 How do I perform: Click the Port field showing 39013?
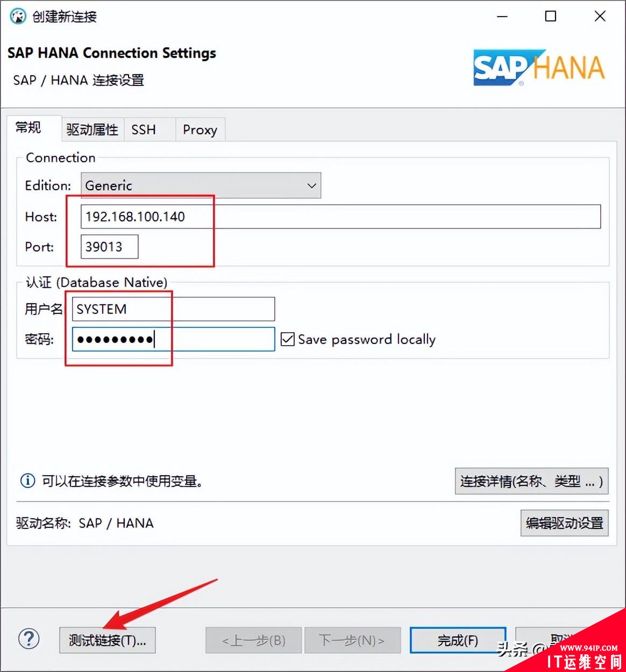point(109,247)
